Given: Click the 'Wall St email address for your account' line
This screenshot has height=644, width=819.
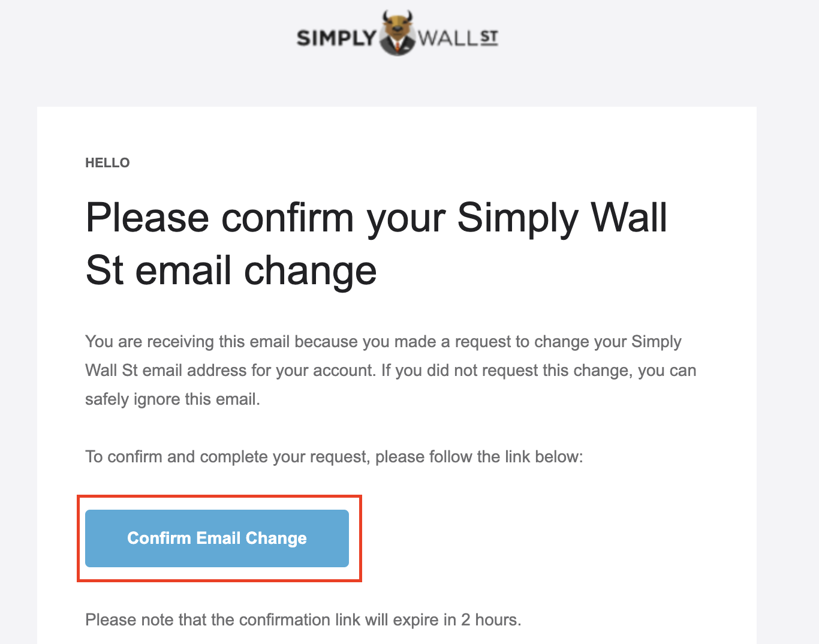Looking at the screenshot, I should click(x=230, y=371).
